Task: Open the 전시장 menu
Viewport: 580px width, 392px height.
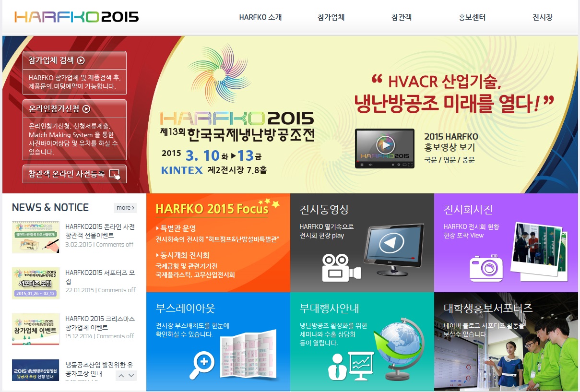Action: click(543, 17)
